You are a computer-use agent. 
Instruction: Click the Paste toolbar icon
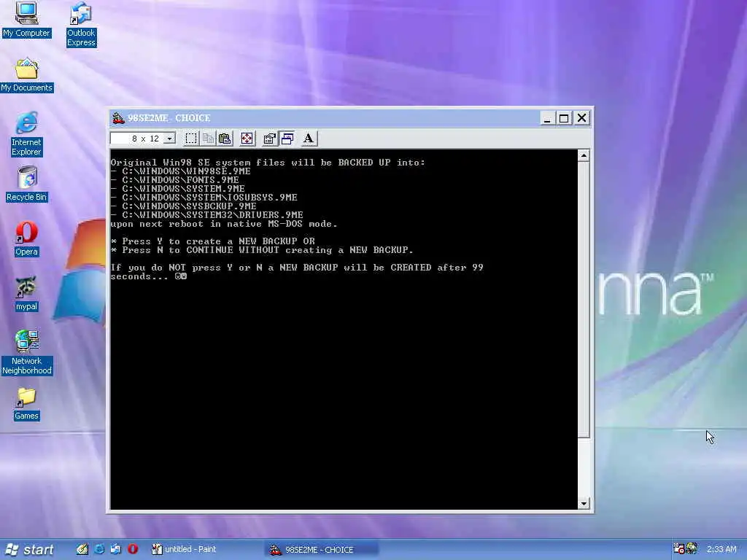[x=225, y=139]
